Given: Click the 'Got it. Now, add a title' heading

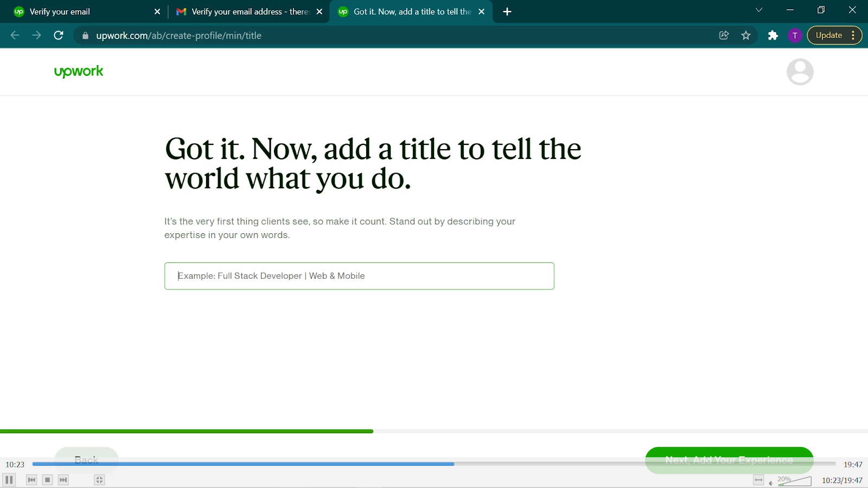Looking at the screenshot, I should [373, 164].
